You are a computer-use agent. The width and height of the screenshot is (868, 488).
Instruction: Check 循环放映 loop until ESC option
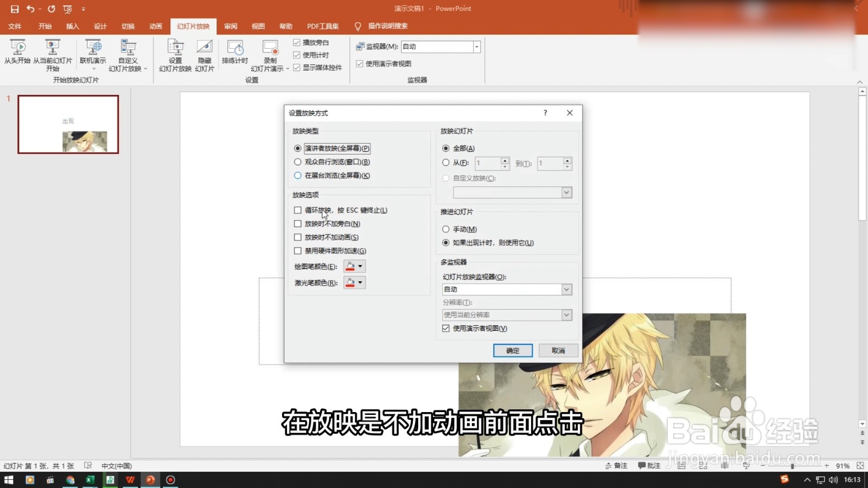tap(297, 210)
